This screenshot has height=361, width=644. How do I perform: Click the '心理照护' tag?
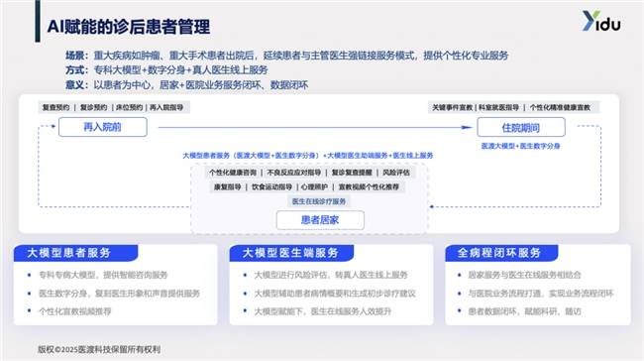(x=314, y=187)
